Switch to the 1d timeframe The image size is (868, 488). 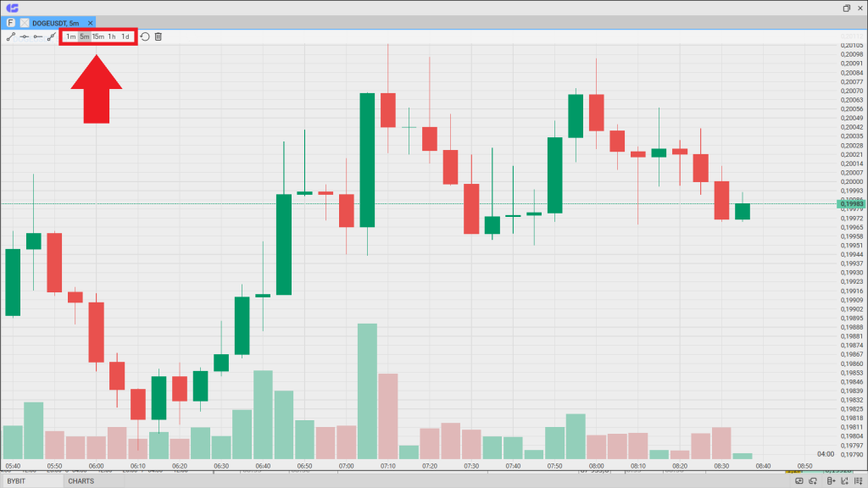click(125, 36)
